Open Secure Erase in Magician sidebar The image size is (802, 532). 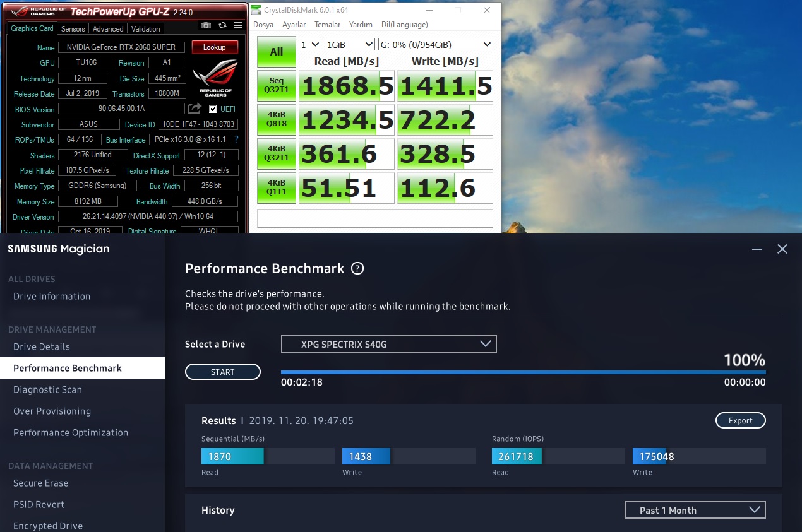click(x=41, y=483)
